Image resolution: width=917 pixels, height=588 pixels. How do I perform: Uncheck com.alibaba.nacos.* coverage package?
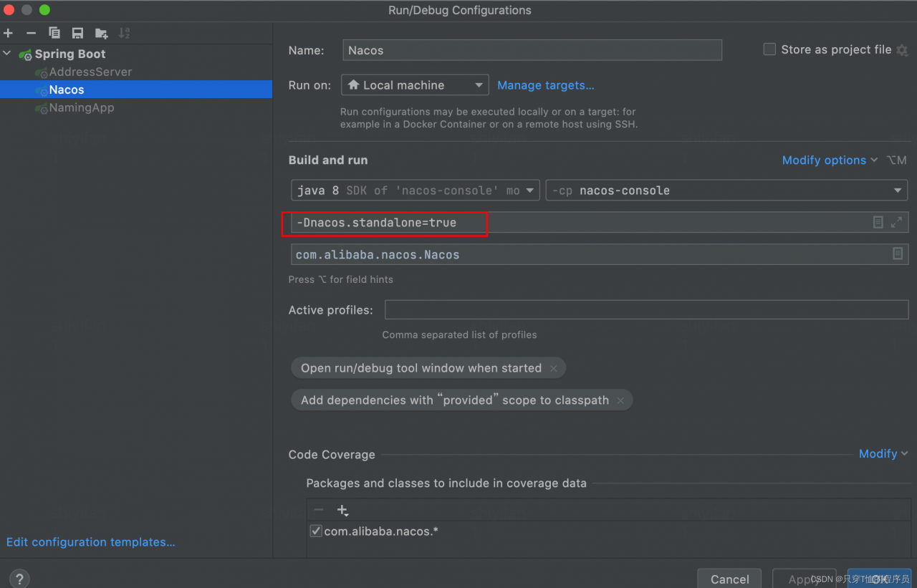pos(315,531)
